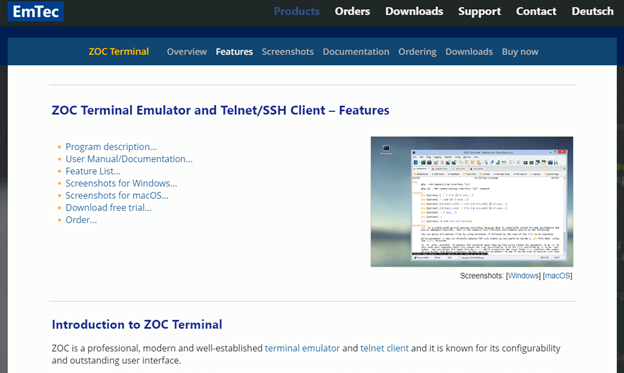Open the [Windows] screenshots link below image
This screenshot has height=373, width=624.
coord(523,276)
